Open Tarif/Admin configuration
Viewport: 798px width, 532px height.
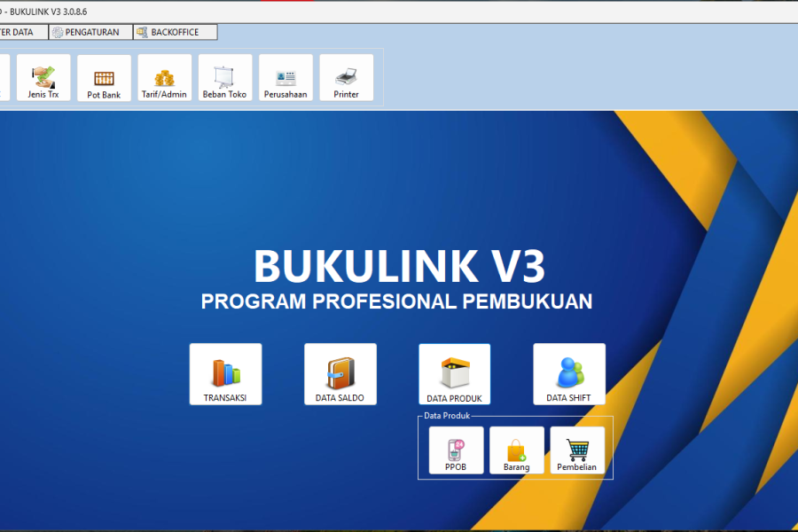pyautogui.click(x=164, y=78)
